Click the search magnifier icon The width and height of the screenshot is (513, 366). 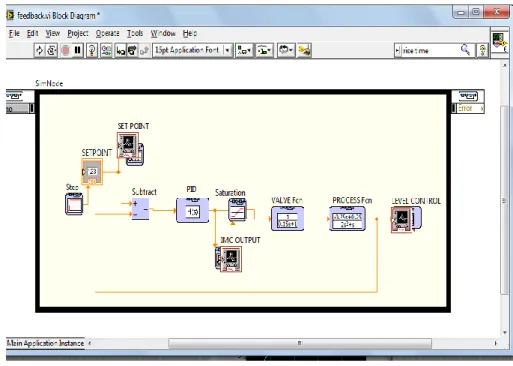465,50
